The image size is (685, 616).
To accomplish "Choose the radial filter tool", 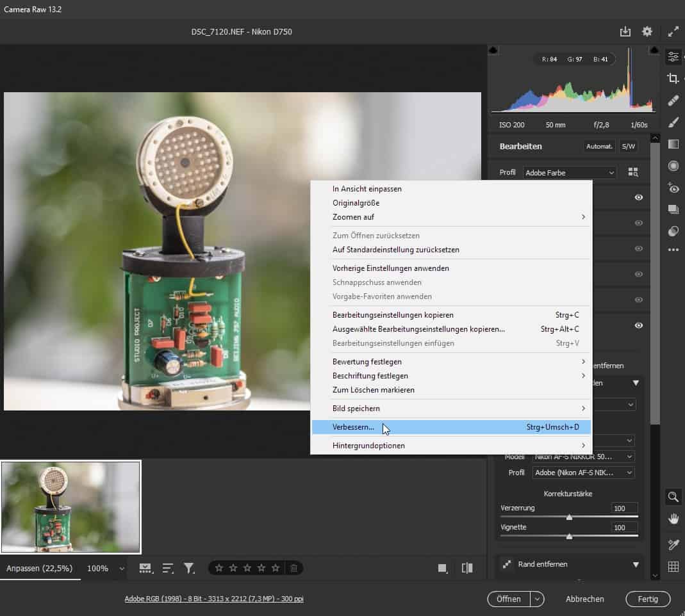I will pos(673,166).
